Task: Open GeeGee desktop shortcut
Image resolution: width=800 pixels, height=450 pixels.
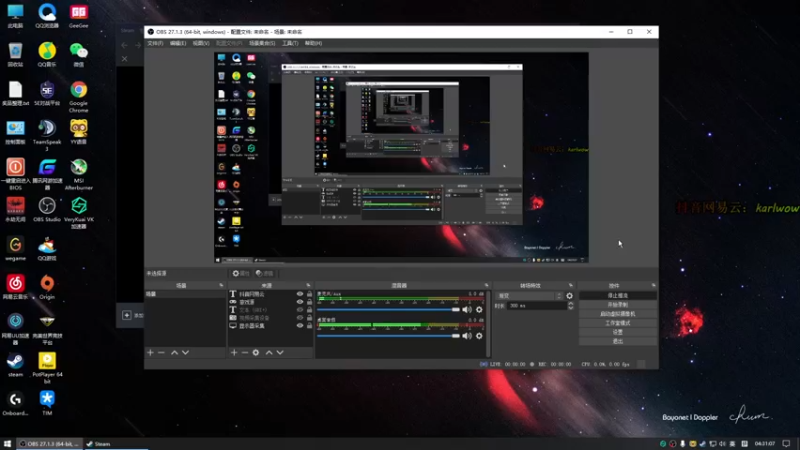Action: click(x=79, y=16)
